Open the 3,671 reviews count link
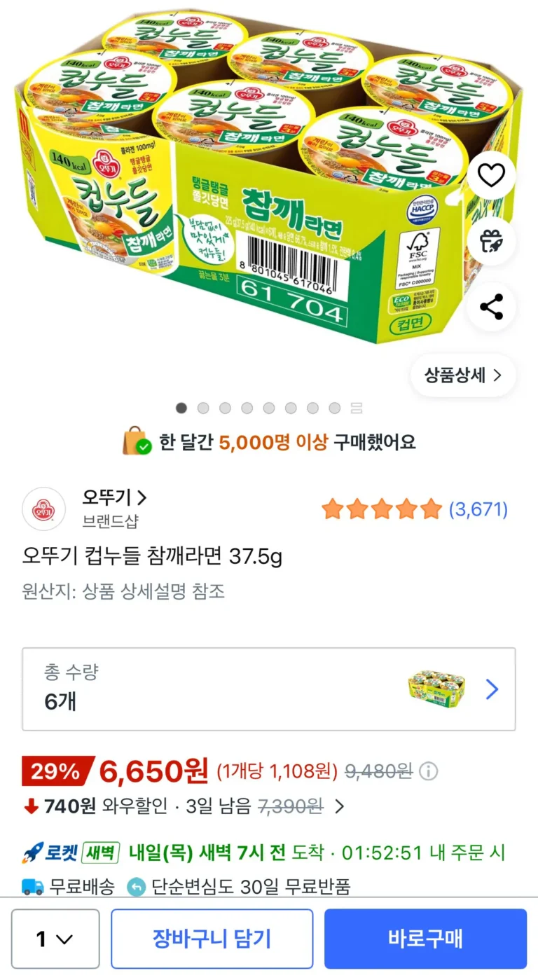 (x=478, y=509)
